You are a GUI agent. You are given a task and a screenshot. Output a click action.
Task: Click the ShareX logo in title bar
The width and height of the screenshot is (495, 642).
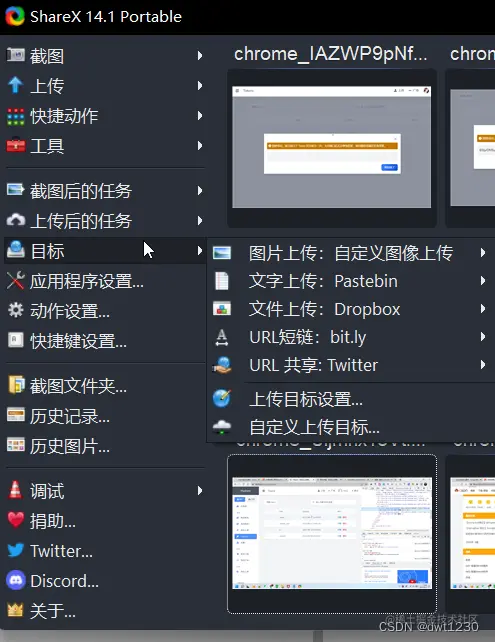(x=15, y=16)
